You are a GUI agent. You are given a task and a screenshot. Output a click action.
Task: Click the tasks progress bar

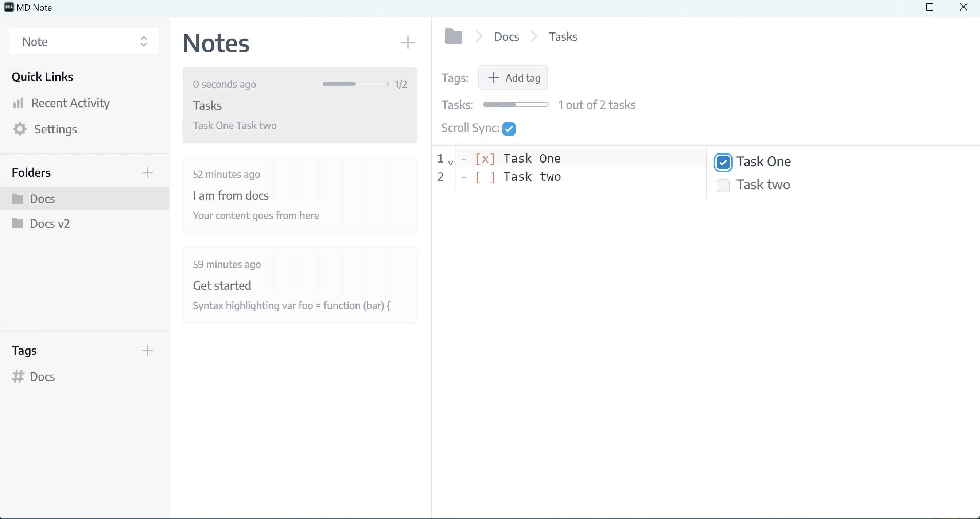click(516, 104)
